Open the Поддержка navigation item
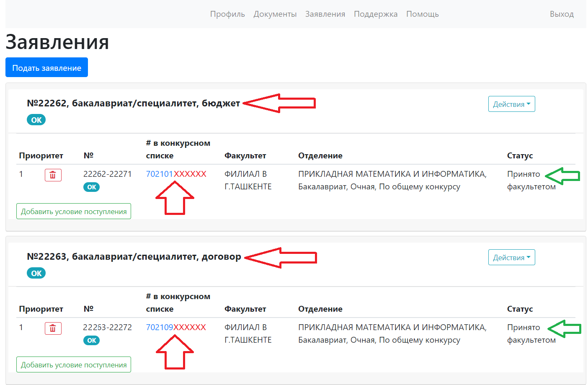The width and height of the screenshot is (588, 385). pos(376,14)
